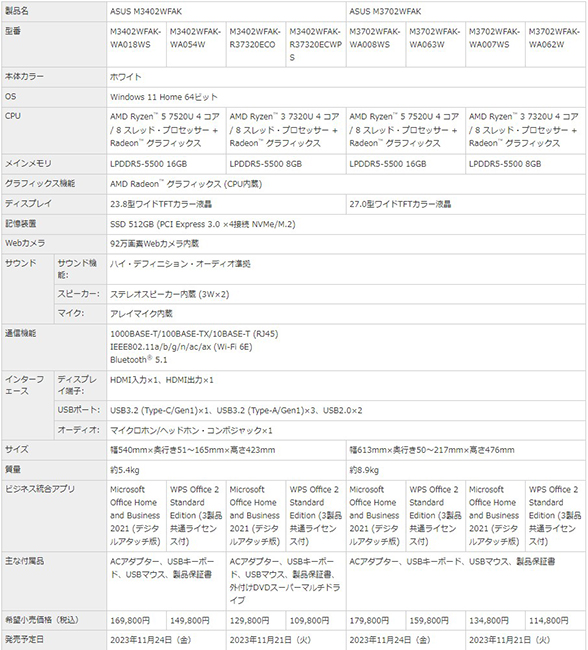Click model M3702WFAK-WA008WS cell
588x650 pixels.
click(x=376, y=44)
